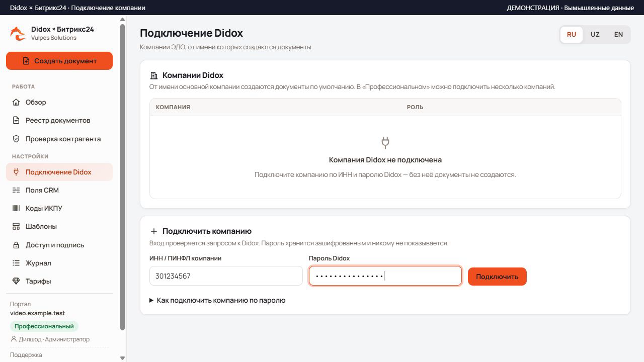Click the portal name video.example.test
The image size is (644, 362).
(38, 313)
